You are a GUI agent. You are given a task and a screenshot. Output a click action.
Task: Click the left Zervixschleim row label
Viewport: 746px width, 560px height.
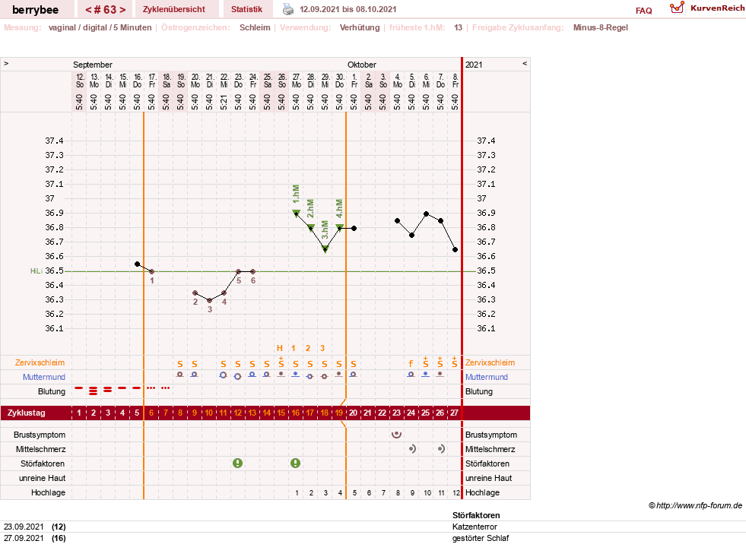pos(40,362)
